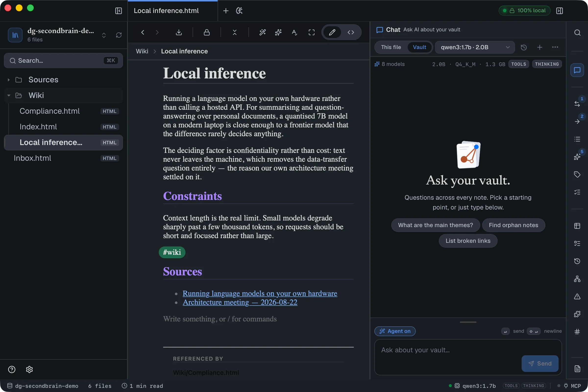This screenshot has width=588, height=392.
Task: Enter fullscreen focus mode icon
Action: 311,32
